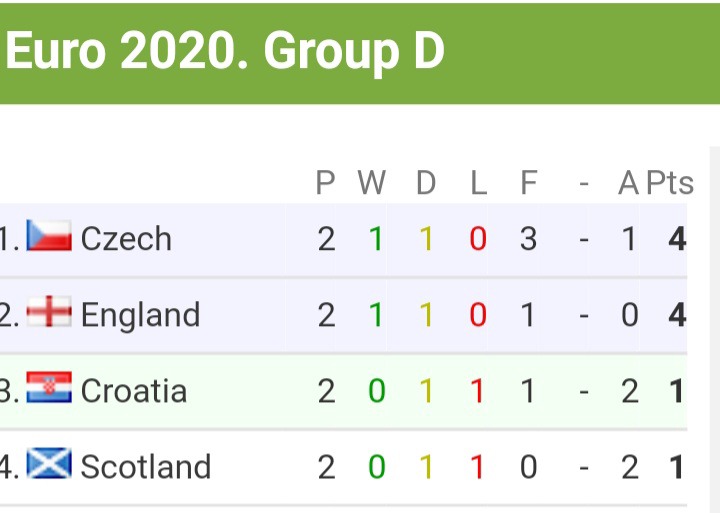Select the Scotland team name

click(x=146, y=467)
